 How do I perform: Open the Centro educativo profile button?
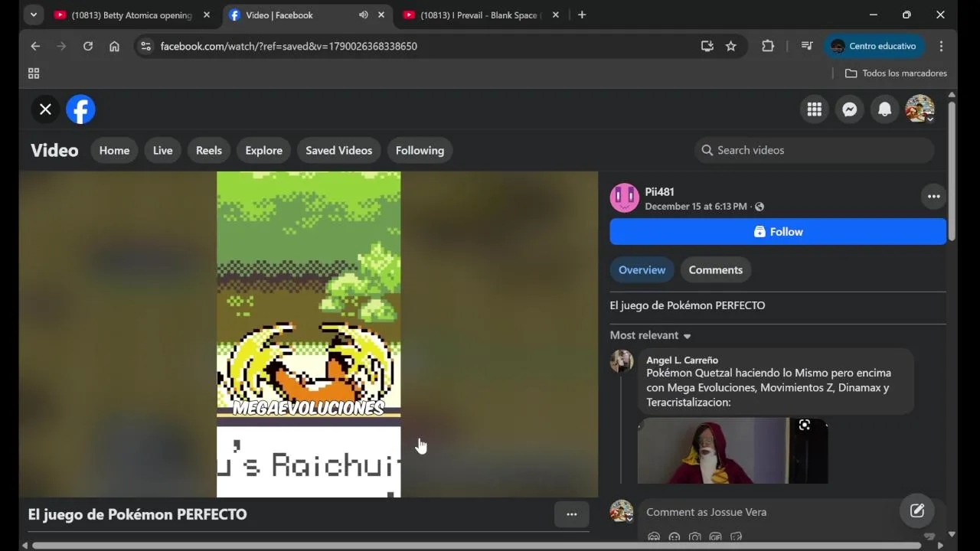874,47
